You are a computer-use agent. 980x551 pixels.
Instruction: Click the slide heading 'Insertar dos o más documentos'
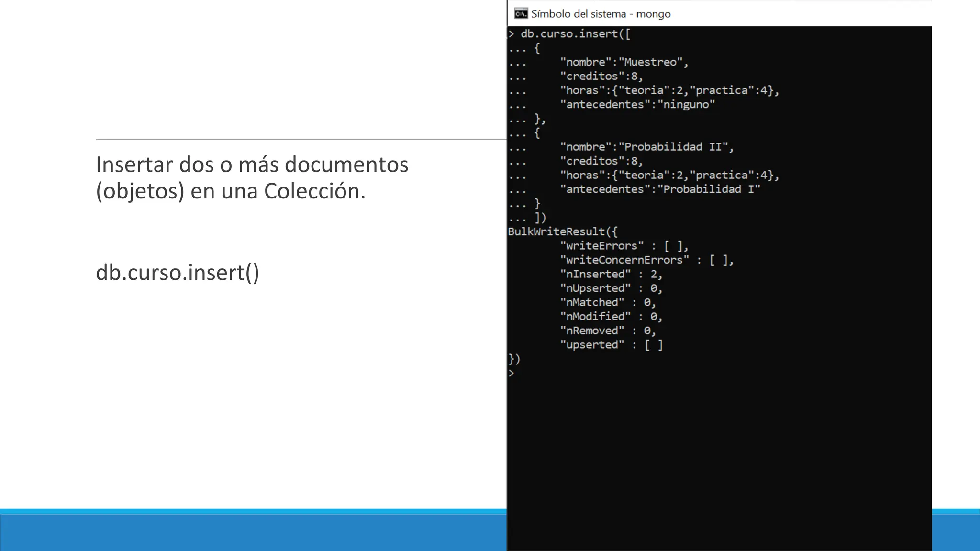pos(252,165)
